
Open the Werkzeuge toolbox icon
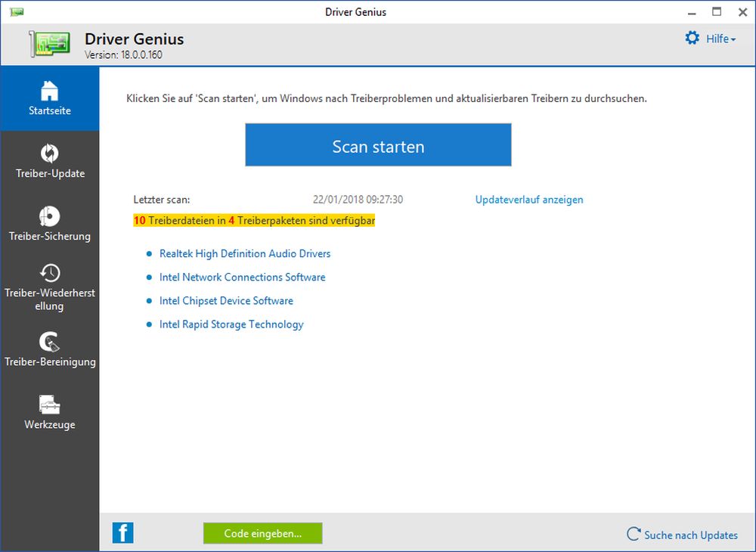[x=49, y=405]
